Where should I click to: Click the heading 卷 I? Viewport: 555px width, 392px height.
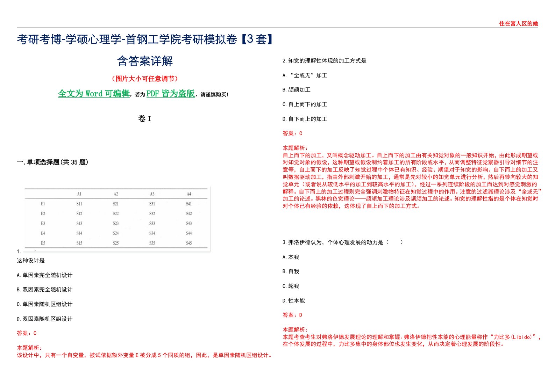coord(145,119)
